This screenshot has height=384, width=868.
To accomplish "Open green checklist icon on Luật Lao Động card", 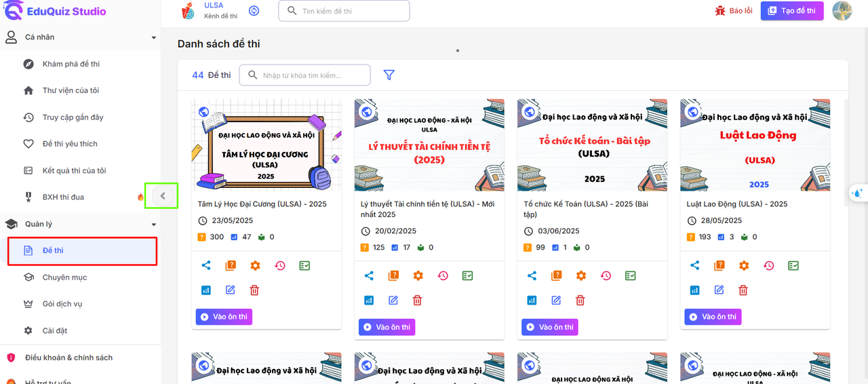I will point(793,265).
